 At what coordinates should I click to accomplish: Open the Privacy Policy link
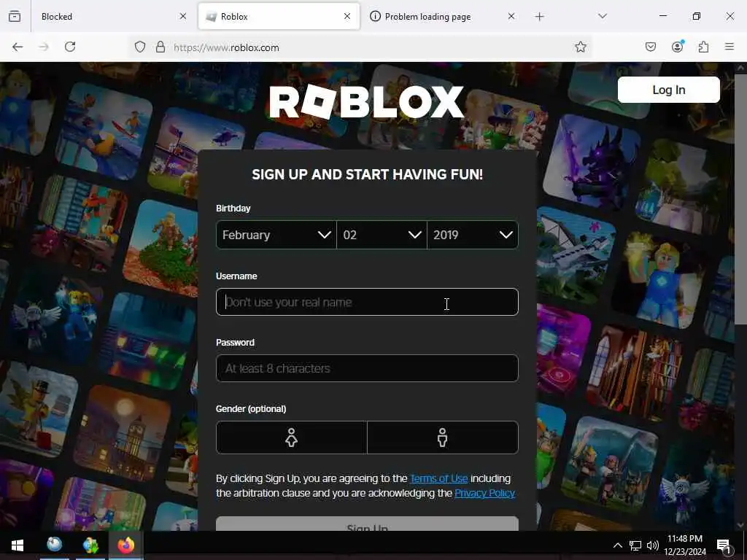[484, 493]
